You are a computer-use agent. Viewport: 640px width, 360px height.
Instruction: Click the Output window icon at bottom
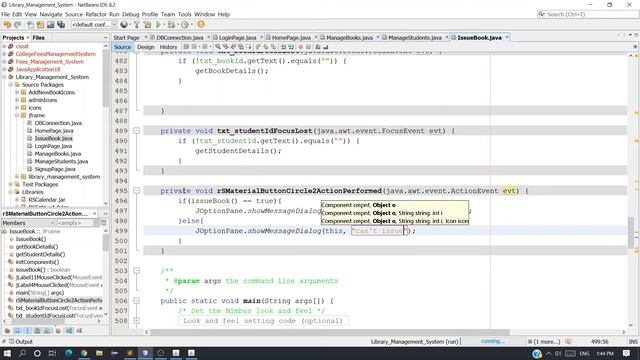pos(11,342)
